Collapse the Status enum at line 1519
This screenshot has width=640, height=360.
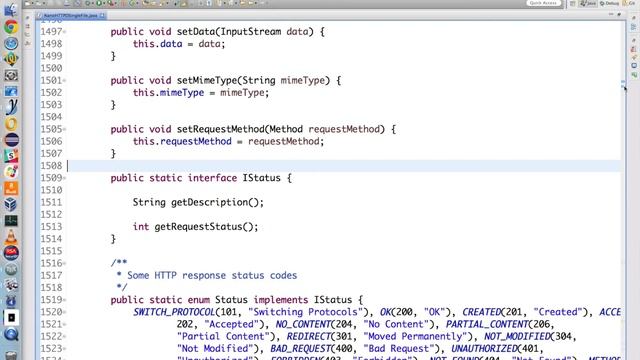(64, 300)
